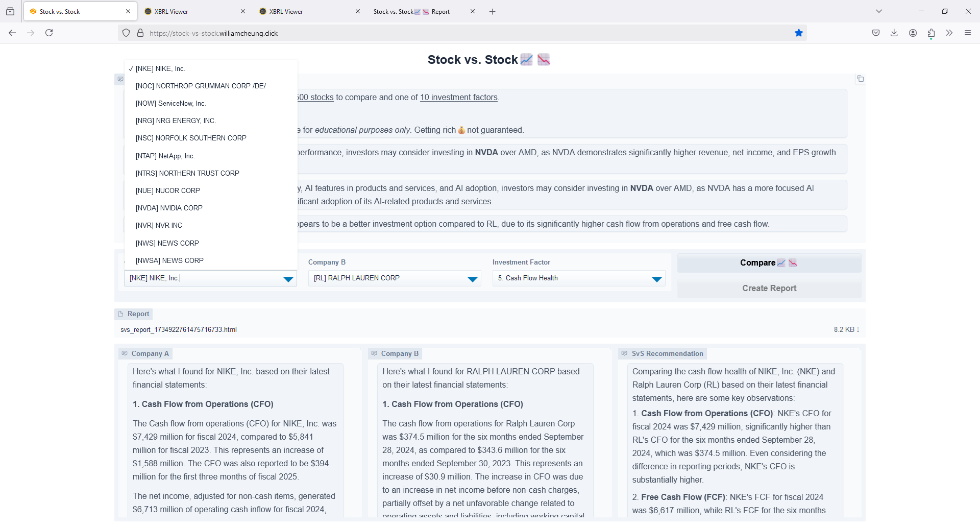The image size is (980, 527).
Task: Select [NSC] NORFOLK SOUTHERN CORP option
Action: (x=211, y=138)
